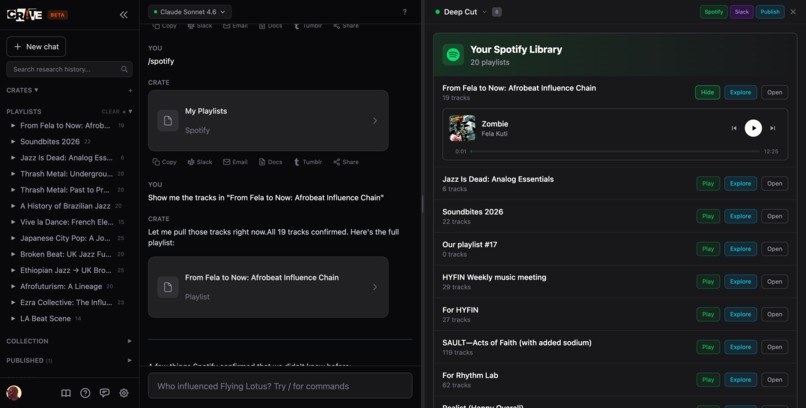This screenshot has height=408, width=806.
Task: Open the user avatar profile
Action: [14, 393]
